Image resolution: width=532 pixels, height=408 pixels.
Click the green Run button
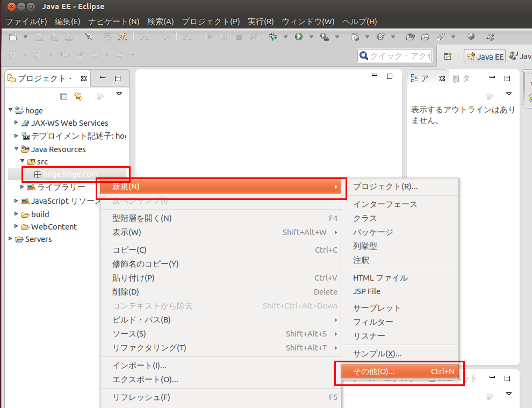(299, 37)
